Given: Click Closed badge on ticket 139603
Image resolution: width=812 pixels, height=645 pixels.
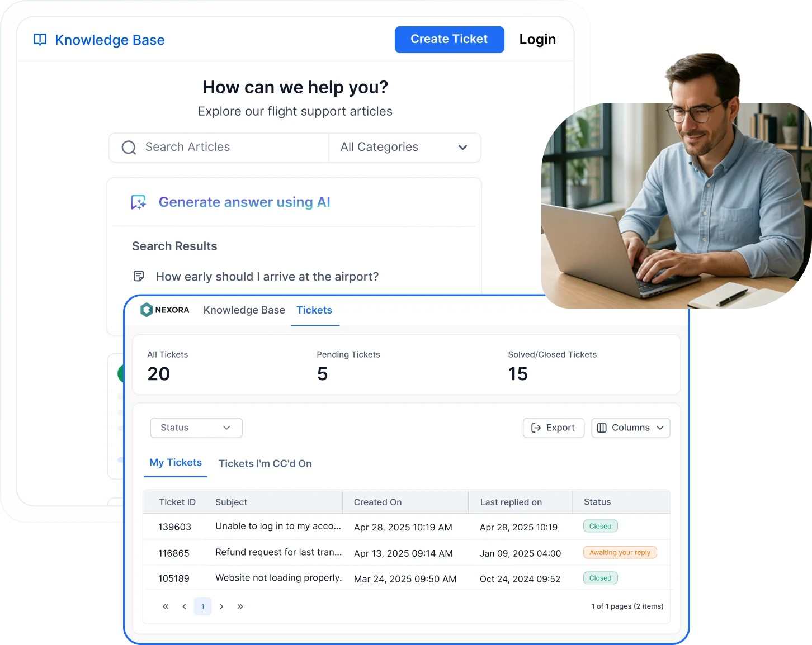Looking at the screenshot, I should [600, 526].
